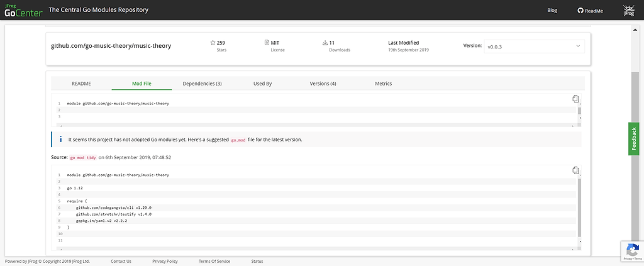Click the 'go.mod' code label in notice

click(238, 140)
